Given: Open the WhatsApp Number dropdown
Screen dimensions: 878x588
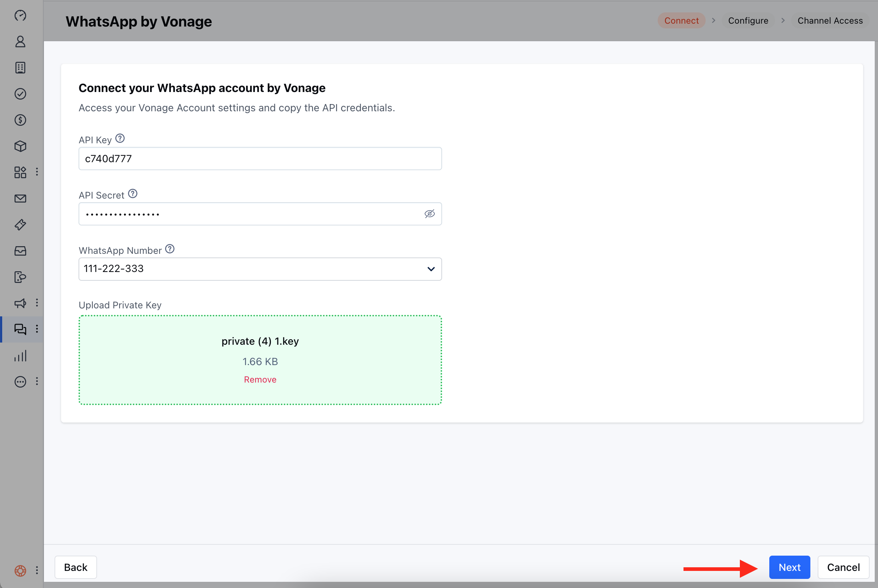Looking at the screenshot, I should pyautogui.click(x=260, y=269).
